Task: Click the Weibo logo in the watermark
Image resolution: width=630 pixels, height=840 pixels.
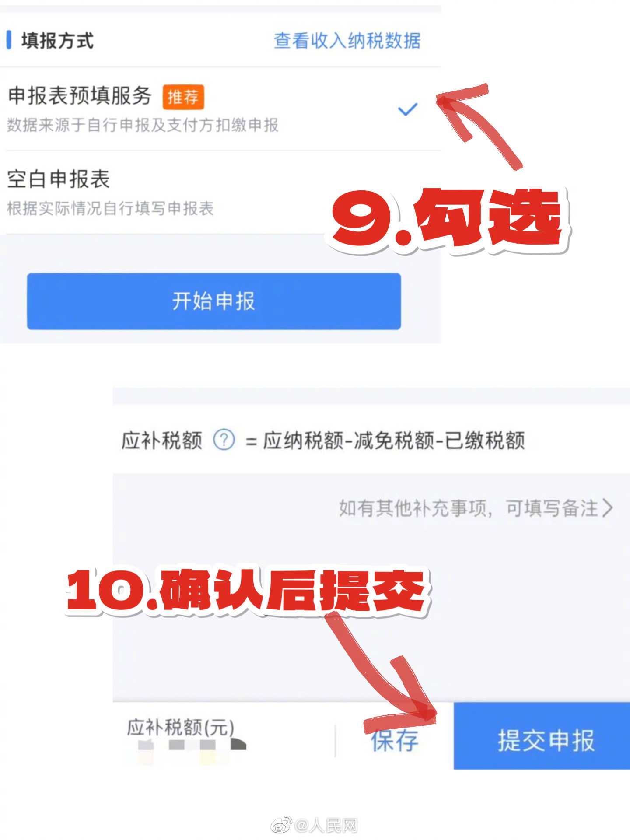Action: [x=281, y=825]
